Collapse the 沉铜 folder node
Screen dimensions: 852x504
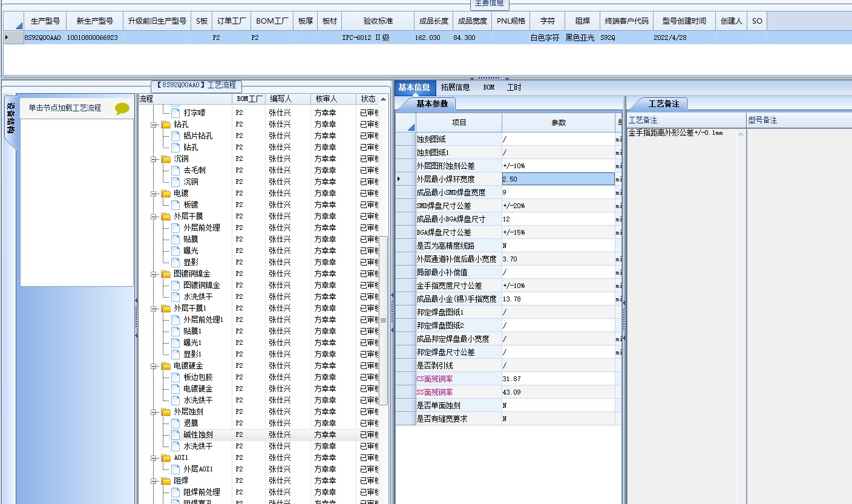pyautogui.click(x=154, y=159)
